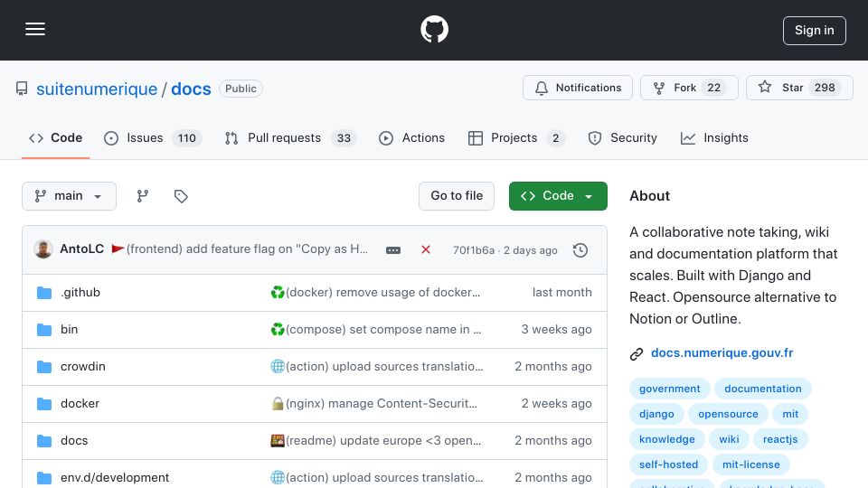Click the Public visibility badge
The width and height of the screenshot is (868, 488).
pyautogui.click(x=241, y=89)
